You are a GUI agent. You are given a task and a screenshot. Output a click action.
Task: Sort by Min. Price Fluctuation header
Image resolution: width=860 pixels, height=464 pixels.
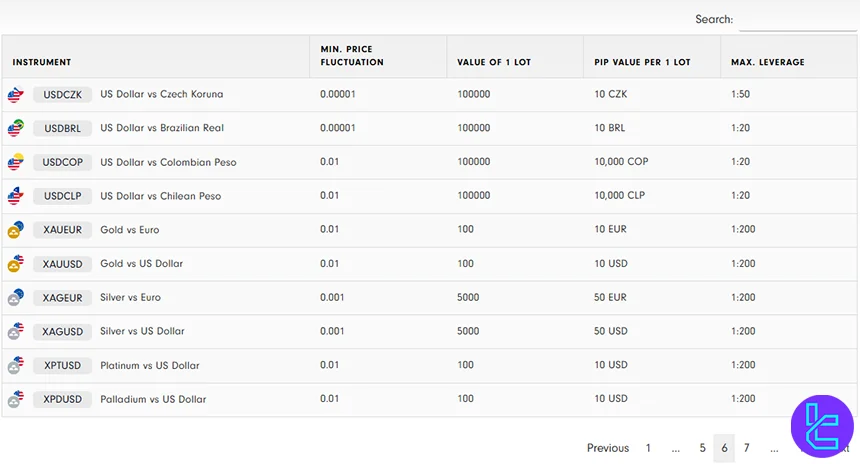352,56
